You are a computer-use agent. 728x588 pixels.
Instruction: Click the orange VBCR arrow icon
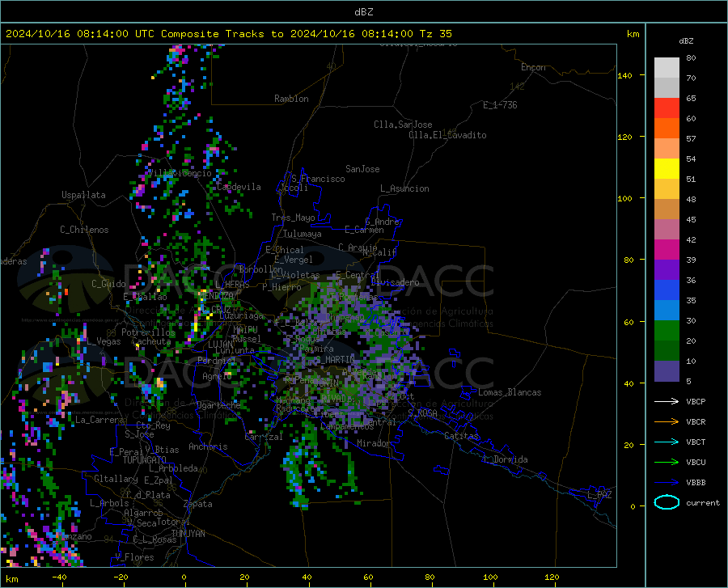667,422
